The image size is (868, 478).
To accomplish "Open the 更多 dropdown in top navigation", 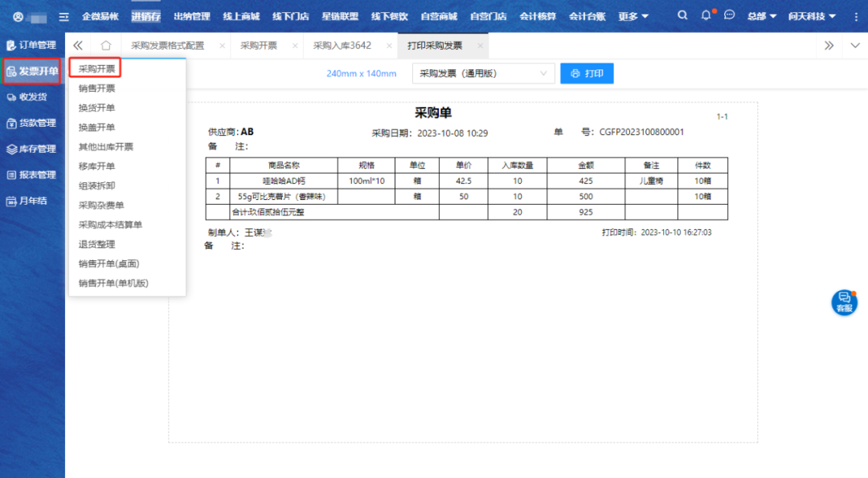I will pyautogui.click(x=633, y=16).
